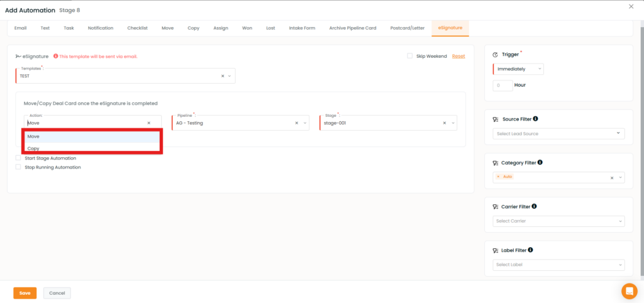The width and height of the screenshot is (644, 303).
Task: Check the Stop Running Automation box
Action: [x=18, y=167]
